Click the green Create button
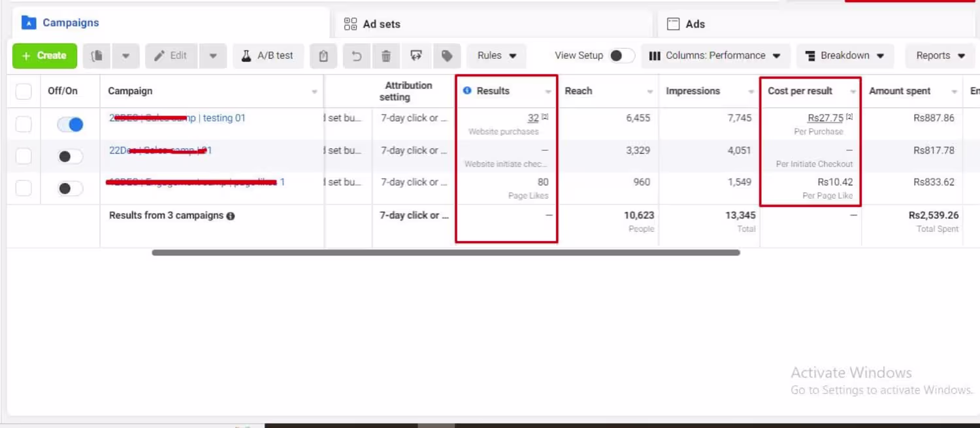The height and width of the screenshot is (428, 980). 44,56
